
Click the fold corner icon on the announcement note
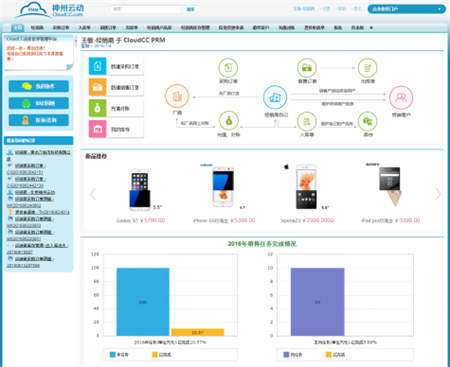click(69, 67)
